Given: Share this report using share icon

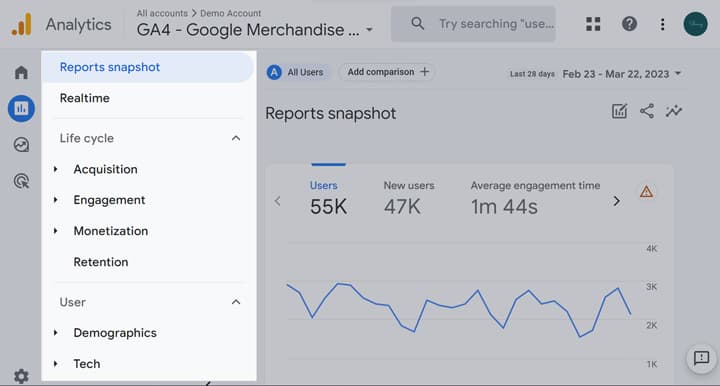Looking at the screenshot, I should click(x=647, y=111).
